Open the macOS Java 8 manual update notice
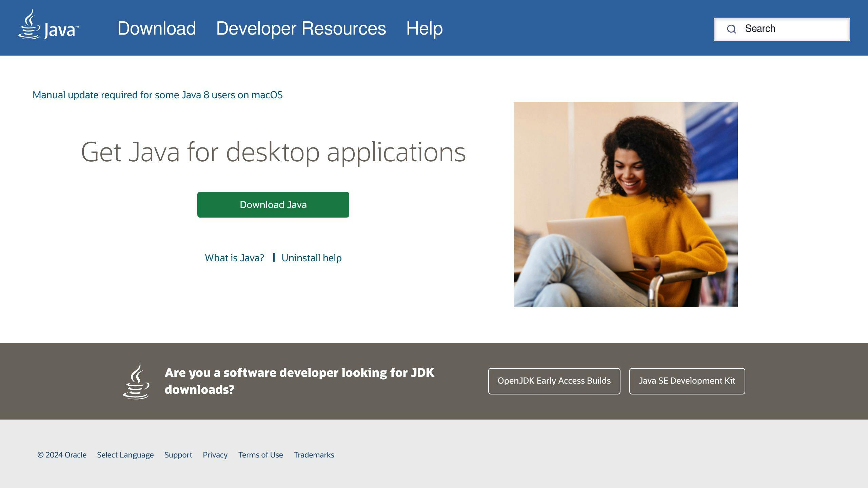The height and width of the screenshot is (488, 868). 157,95
